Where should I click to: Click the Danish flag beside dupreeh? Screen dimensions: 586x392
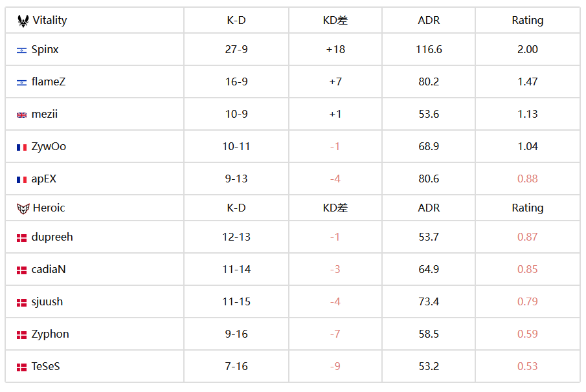point(21,238)
